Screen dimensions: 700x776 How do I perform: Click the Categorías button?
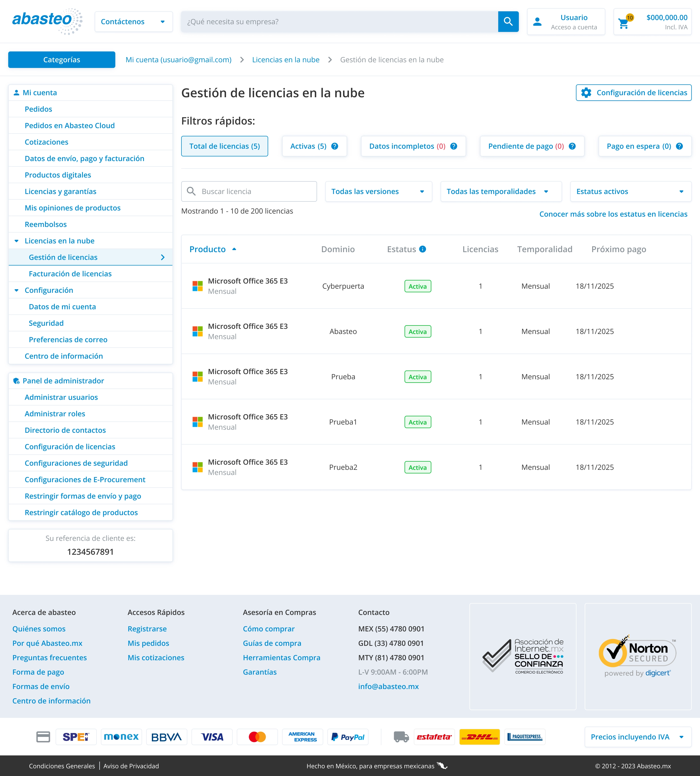[x=62, y=60]
